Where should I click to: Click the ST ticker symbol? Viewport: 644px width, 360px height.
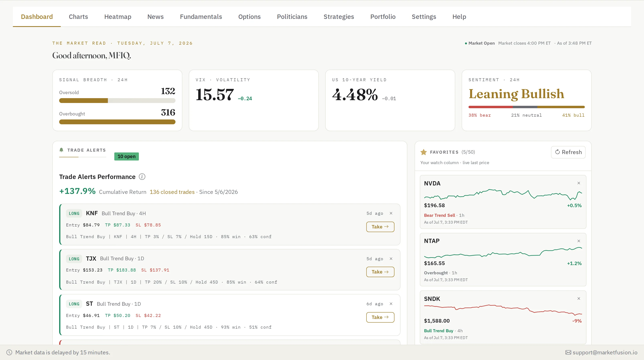89,304
